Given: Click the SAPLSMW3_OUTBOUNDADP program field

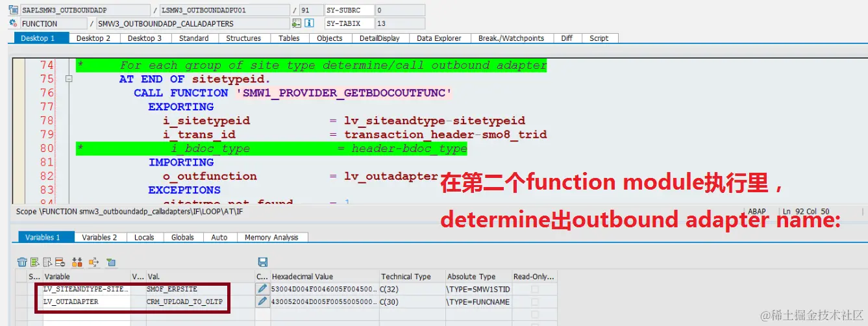Looking at the screenshot, I should coord(84,10).
